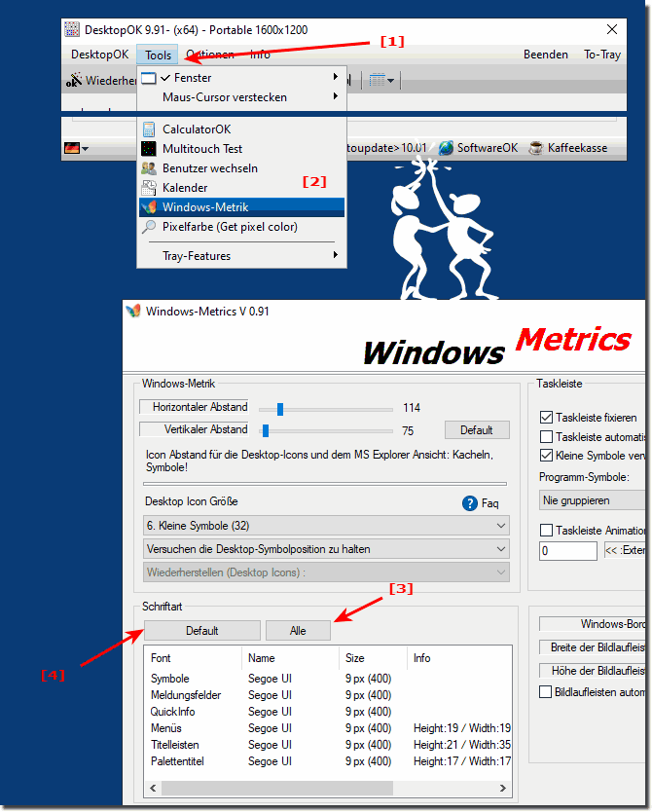Open the Nie gruppieren dropdown
The height and width of the screenshot is (812, 652).
[592, 500]
